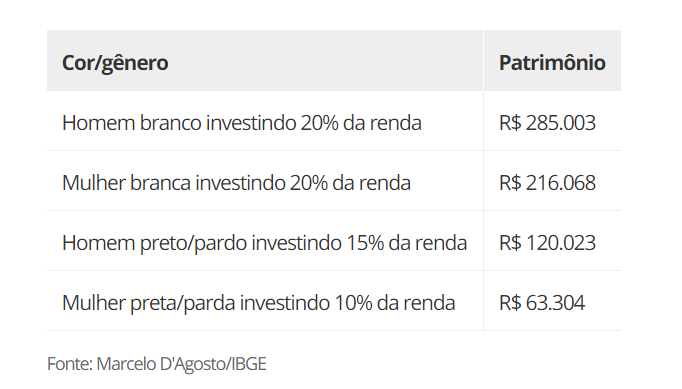Select the Mulher preta/parda investindo 10% row

[334, 301]
